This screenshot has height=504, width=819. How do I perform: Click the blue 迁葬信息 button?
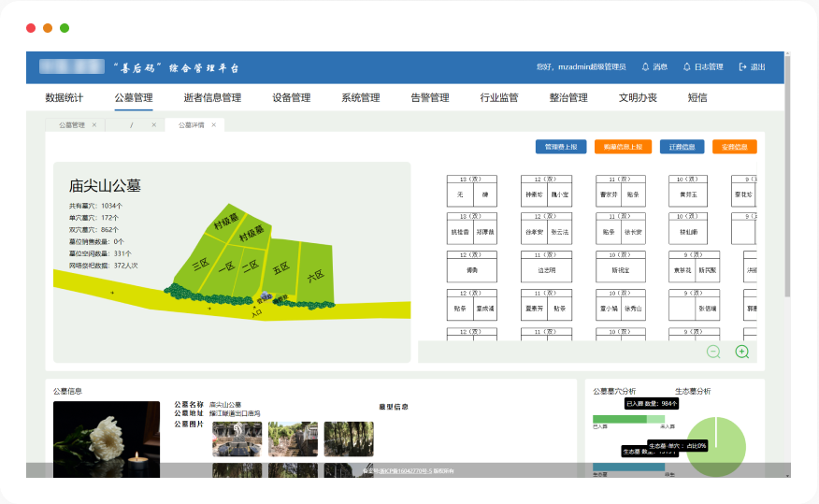click(x=682, y=147)
